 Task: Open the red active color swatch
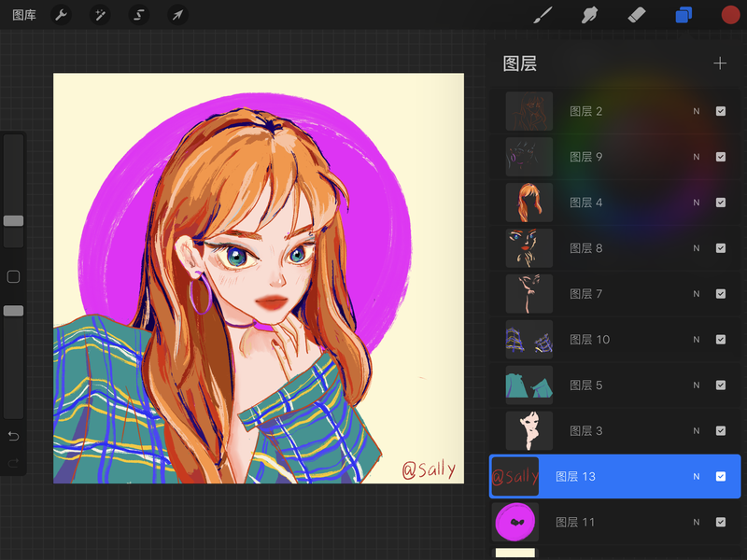tap(730, 15)
